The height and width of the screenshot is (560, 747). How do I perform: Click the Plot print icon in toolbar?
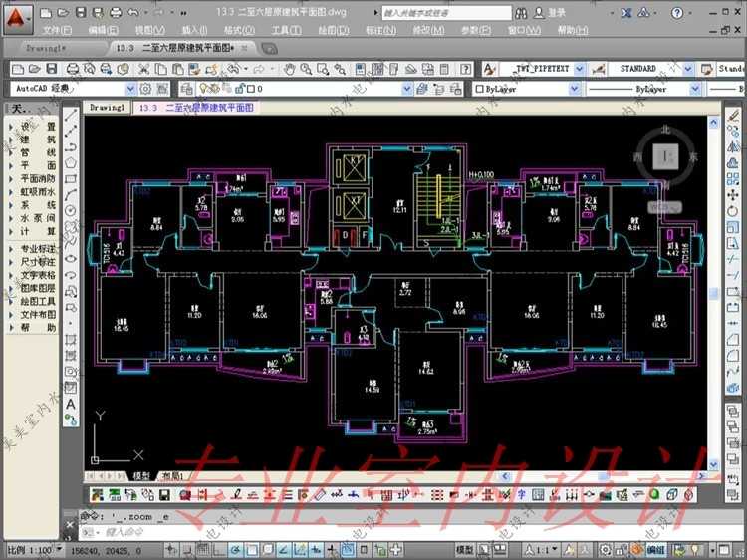coord(71,69)
